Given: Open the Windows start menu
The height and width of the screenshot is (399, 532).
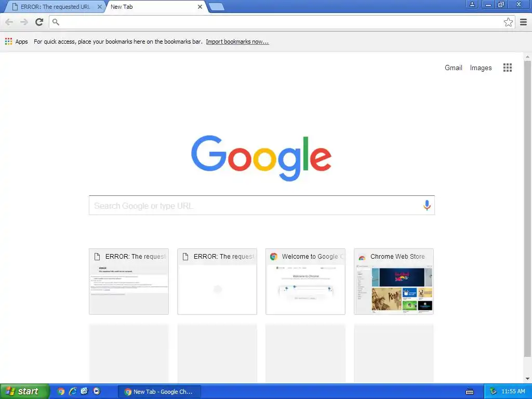Looking at the screenshot, I should click(x=24, y=391).
